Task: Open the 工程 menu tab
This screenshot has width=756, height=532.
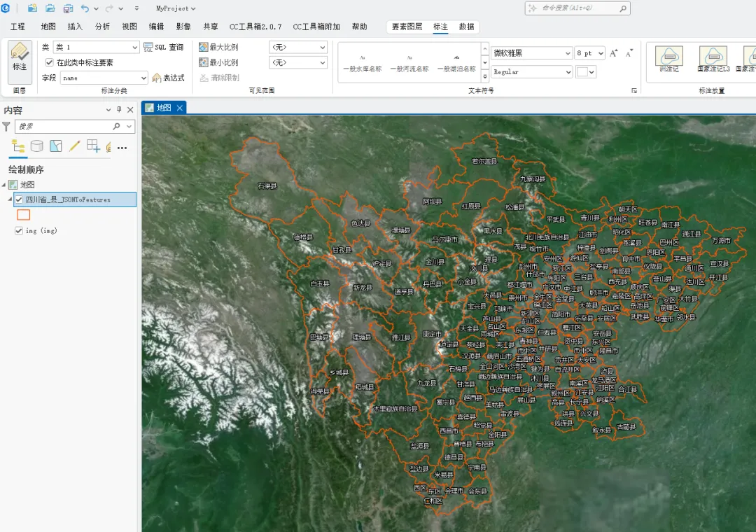Action: (x=17, y=27)
